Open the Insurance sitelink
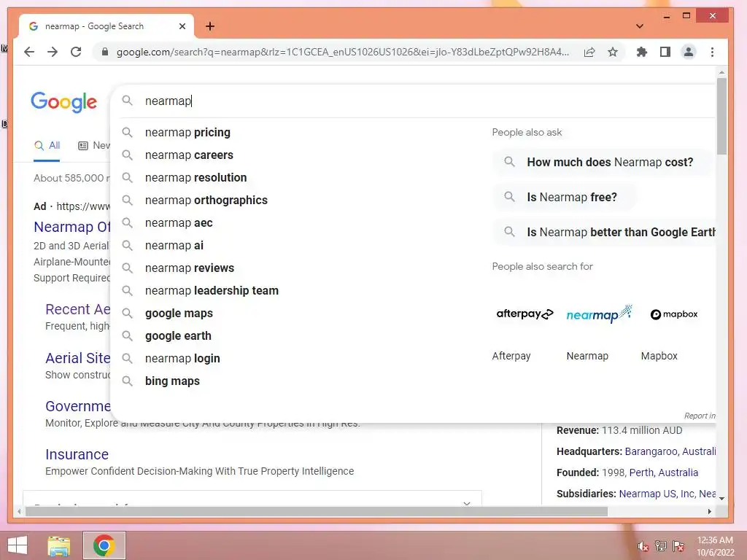Screen dimensions: 747x560 (x=77, y=454)
